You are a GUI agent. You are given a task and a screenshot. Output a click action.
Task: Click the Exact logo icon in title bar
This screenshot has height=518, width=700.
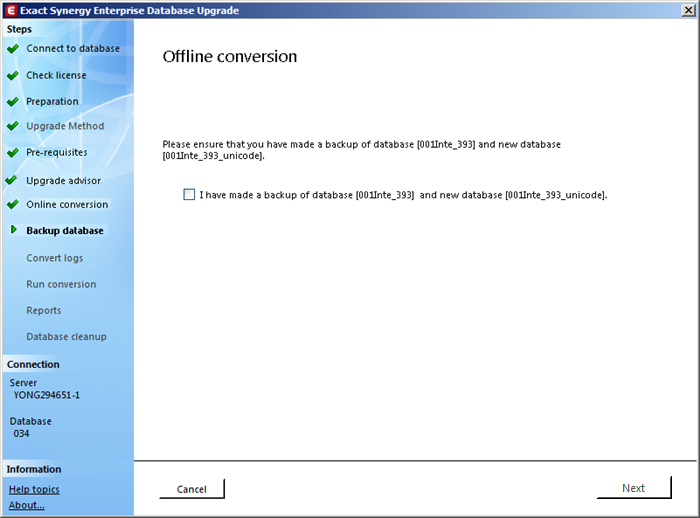tap(11, 10)
